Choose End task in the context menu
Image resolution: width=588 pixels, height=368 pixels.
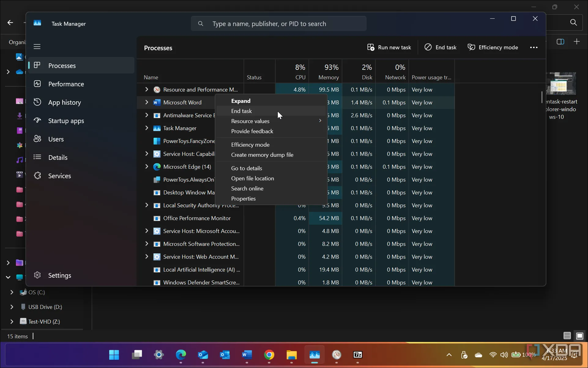click(241, 111)
